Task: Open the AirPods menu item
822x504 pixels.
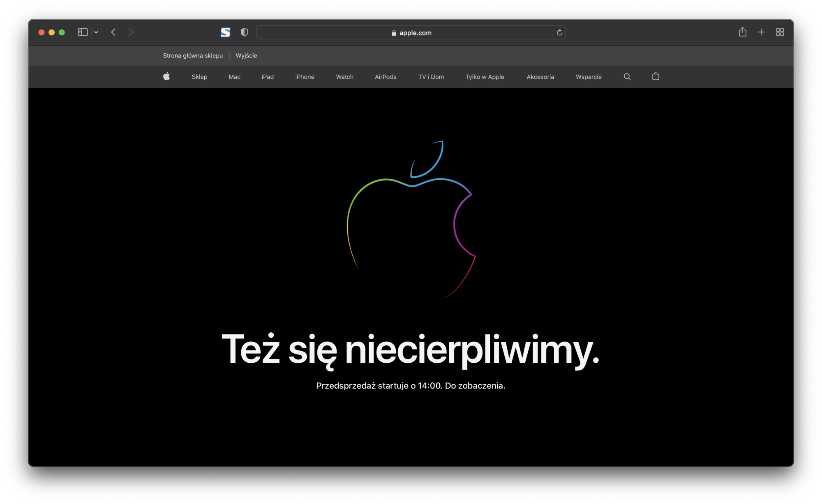Action: [386, 77]
